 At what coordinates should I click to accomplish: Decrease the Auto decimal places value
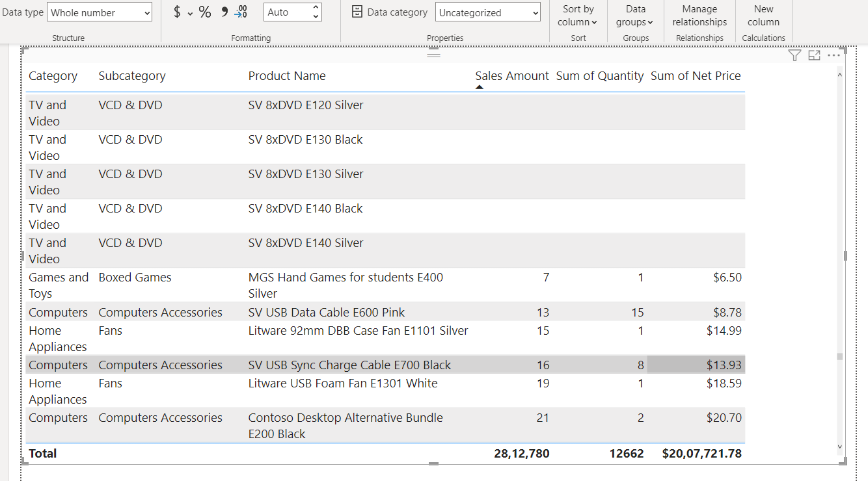pos(316,16)
